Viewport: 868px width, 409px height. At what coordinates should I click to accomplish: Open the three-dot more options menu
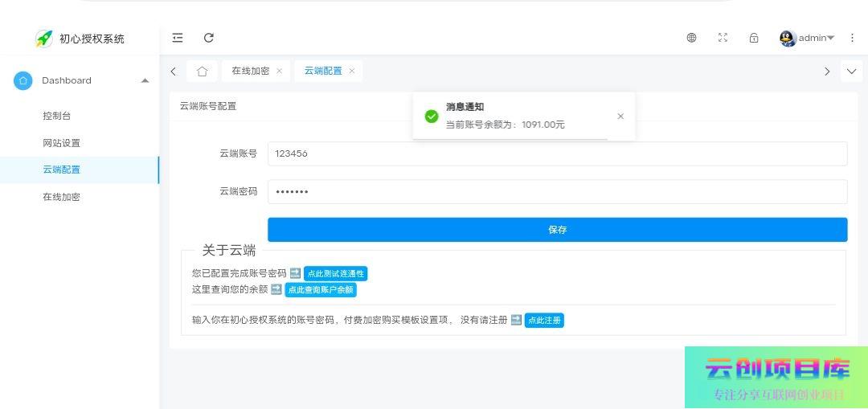coord(852,38)
